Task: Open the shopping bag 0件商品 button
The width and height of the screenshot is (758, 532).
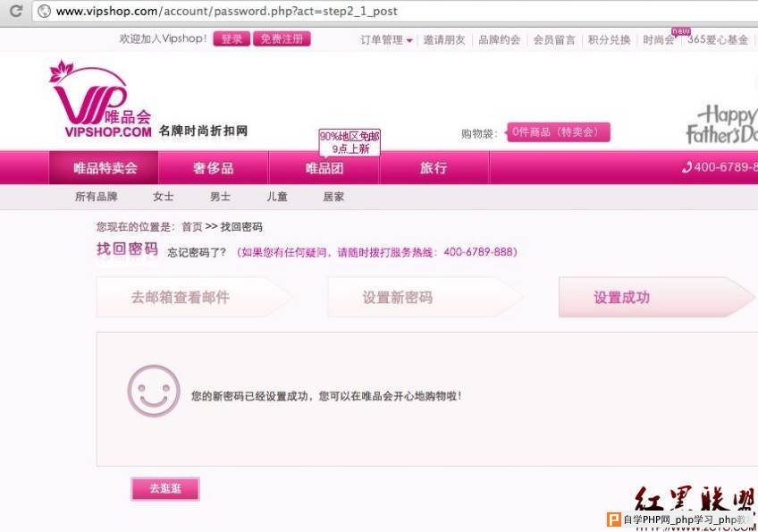Action: tap(559, 132)
